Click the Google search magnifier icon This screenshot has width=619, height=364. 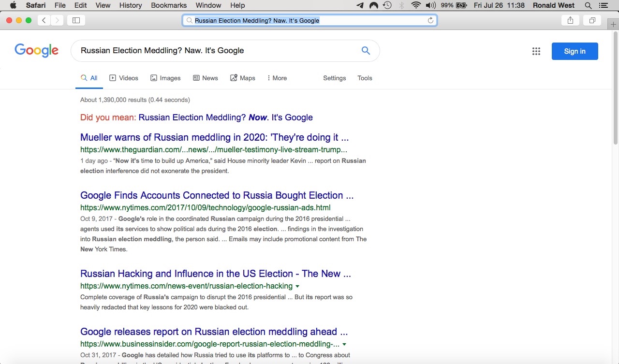[x=366, y=51]
